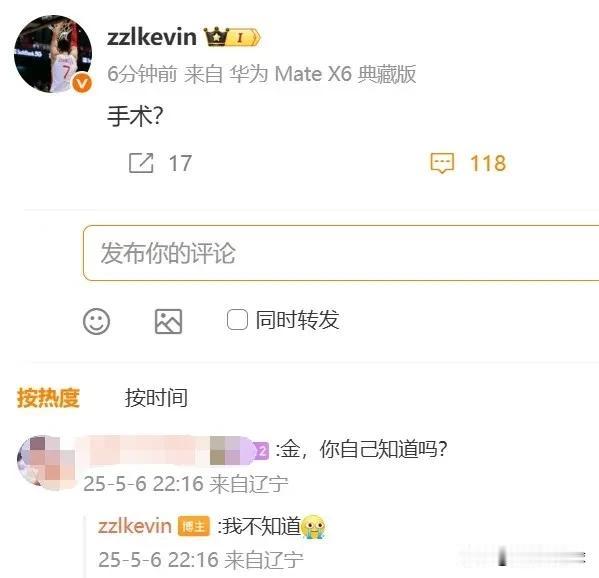Click the 17 repost count

tap(180, 164)
